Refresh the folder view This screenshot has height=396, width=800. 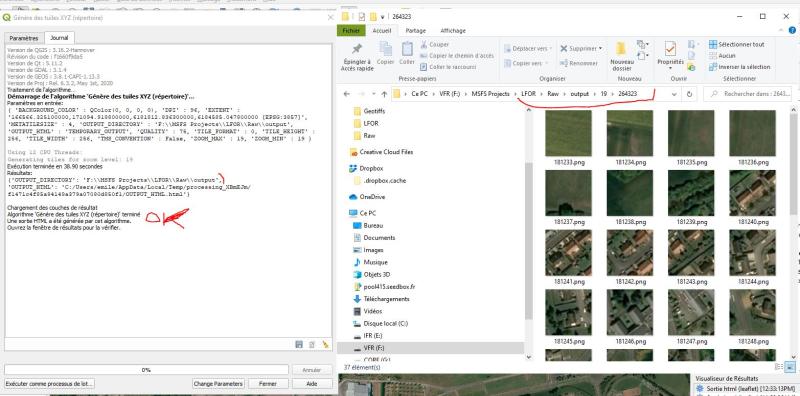689,94
